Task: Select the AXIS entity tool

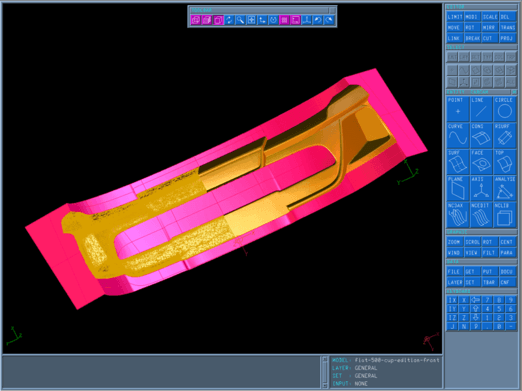Action: tap(481, 188)
